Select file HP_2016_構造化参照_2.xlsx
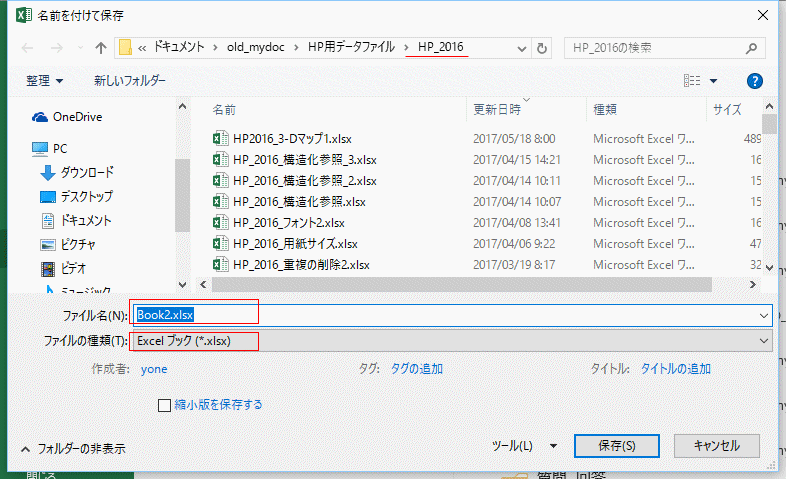Screen dimensions: 786x479 [305, 181]
